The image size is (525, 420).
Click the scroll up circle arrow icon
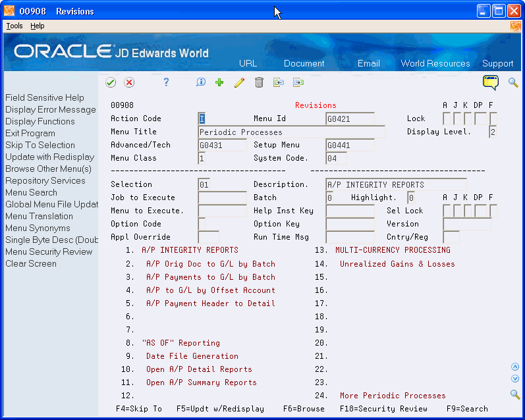tap(515, 367)
